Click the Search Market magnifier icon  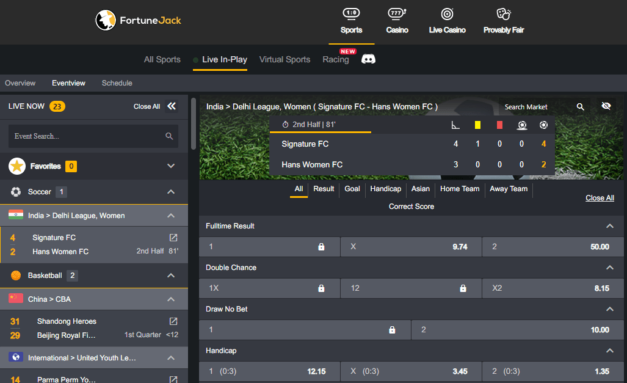pos(580,107)
